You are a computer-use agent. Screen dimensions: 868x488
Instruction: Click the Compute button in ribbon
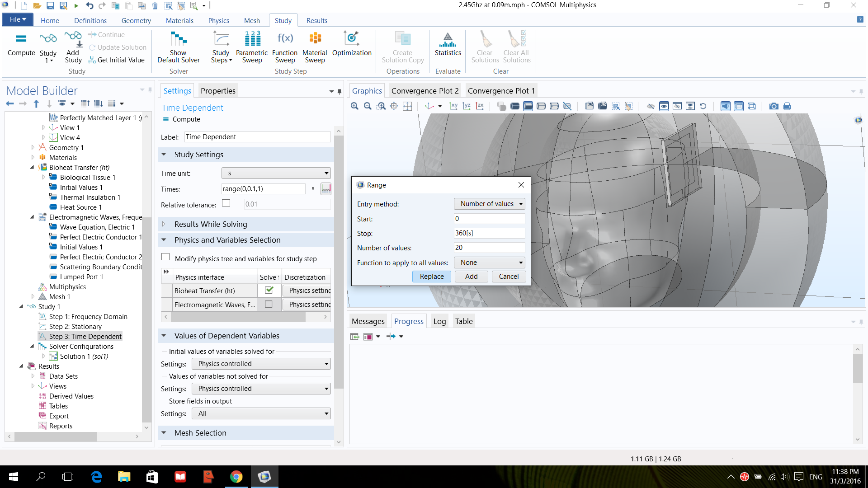click(21, 45)
